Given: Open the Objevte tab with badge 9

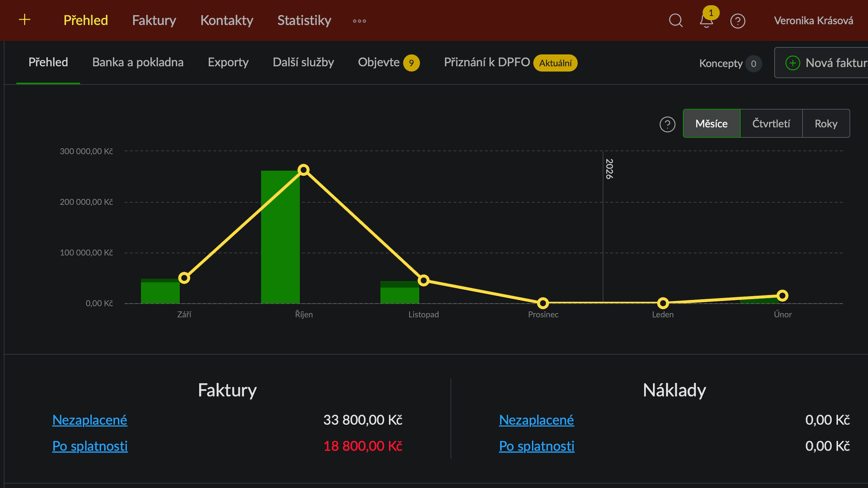Looking at the screenshot, I should tap(379, 62).
